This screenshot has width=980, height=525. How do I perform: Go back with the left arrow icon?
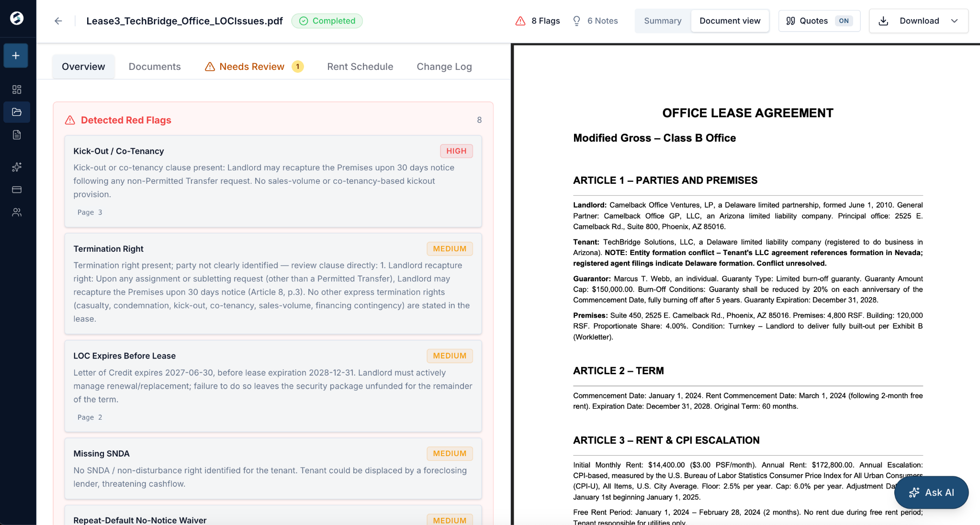click(58, 21)
